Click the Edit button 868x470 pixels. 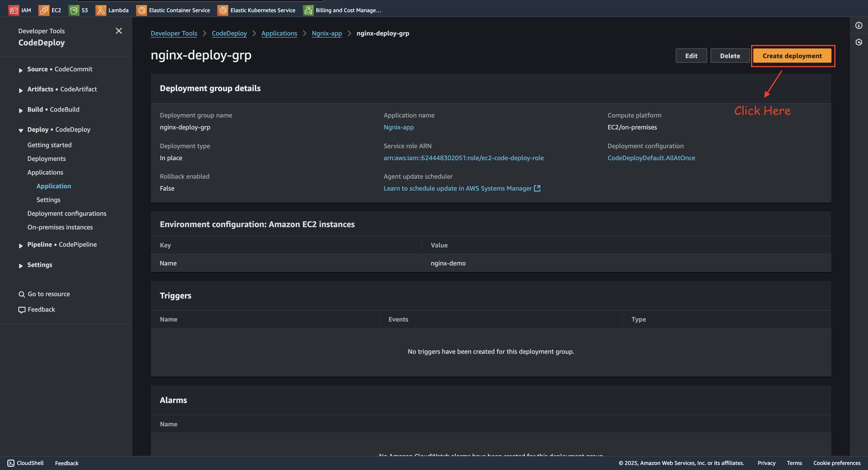tap(691, 56)
